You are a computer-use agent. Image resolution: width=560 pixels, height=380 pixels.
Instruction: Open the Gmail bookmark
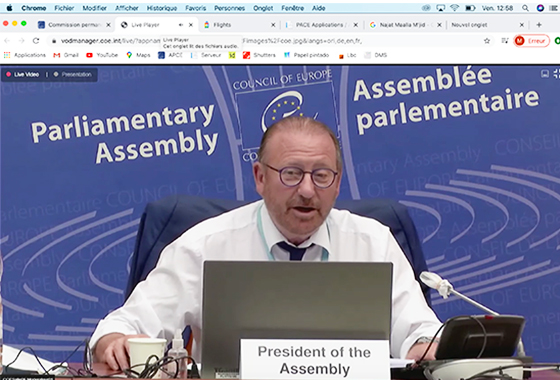[66, 55]
